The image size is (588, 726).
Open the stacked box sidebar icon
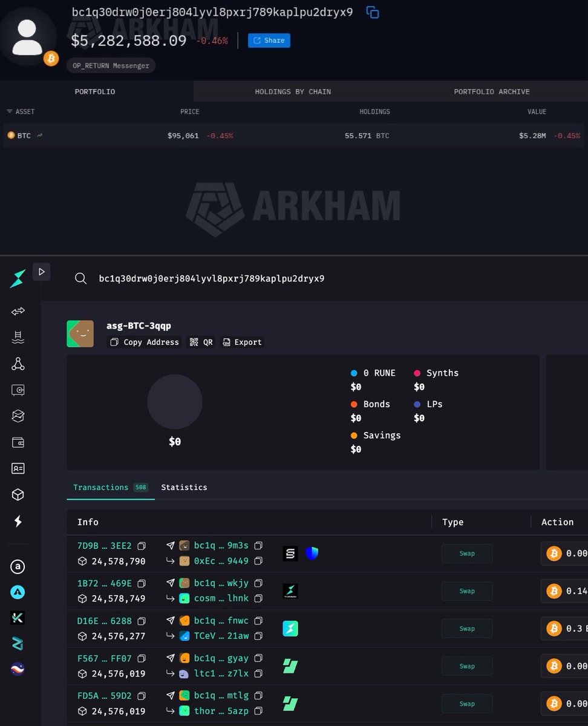(x=18, y=416)
